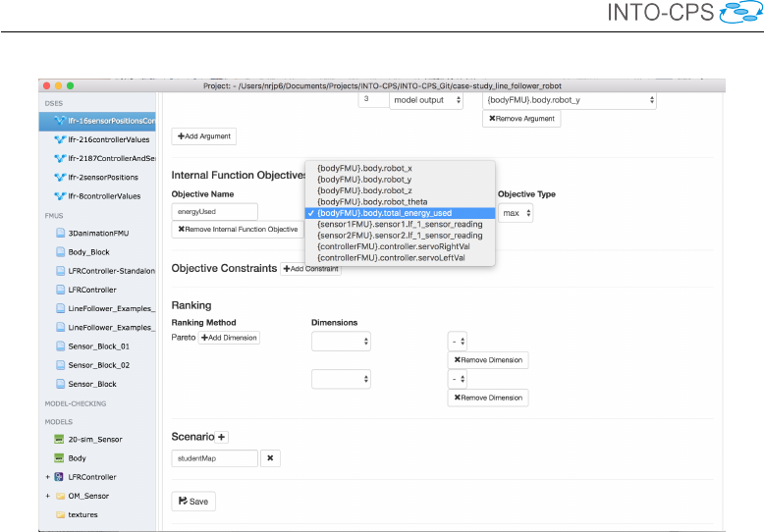Click the textures folder icon
This screenshot has height=532, width=764.
pyautogui.click(x=60, y=514)
